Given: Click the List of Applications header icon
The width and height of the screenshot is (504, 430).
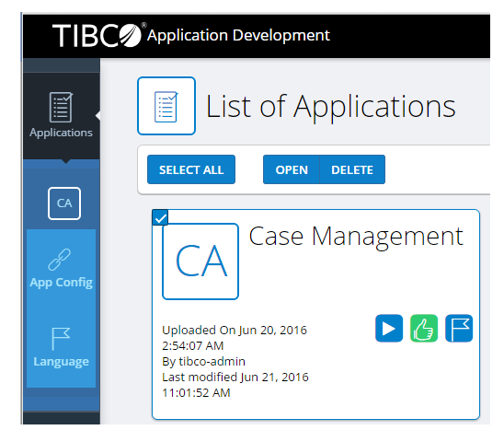Looking at the screenshot, I should pyautogui.click(x=166, y=106).
